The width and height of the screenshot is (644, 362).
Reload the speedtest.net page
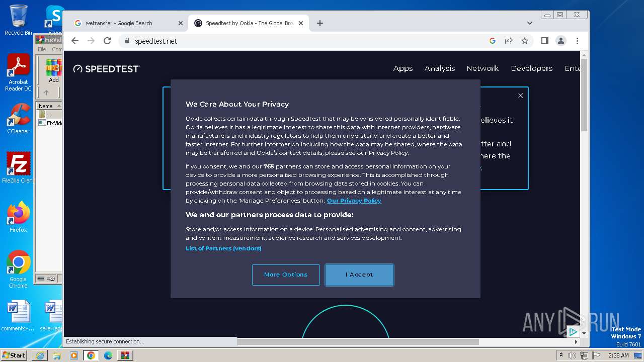107,41
